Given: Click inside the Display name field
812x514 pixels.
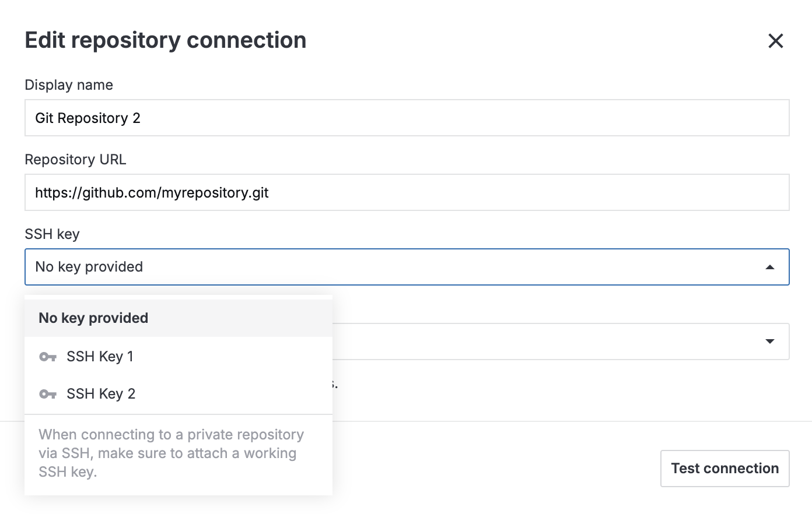Looking at the screenshot, I should point(407,118).
